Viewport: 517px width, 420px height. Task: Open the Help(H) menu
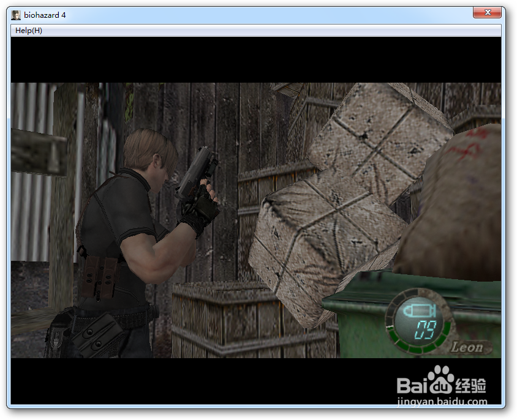(29, 31)
